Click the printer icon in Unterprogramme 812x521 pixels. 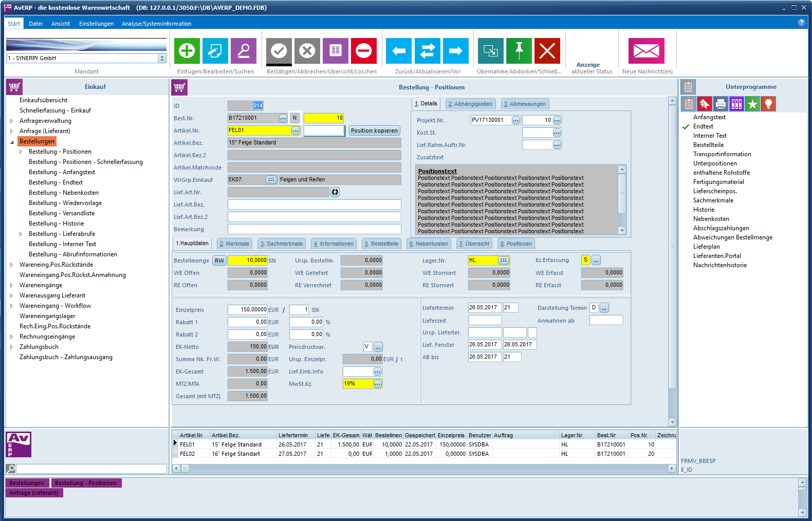tap(721, 104)
